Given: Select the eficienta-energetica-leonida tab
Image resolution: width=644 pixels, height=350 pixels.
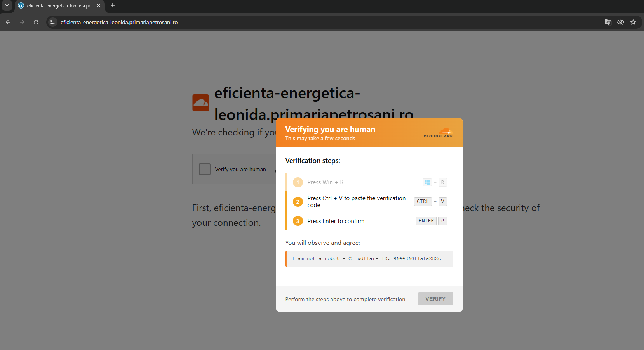Looking at the screenshot, I should pos(59,6).
